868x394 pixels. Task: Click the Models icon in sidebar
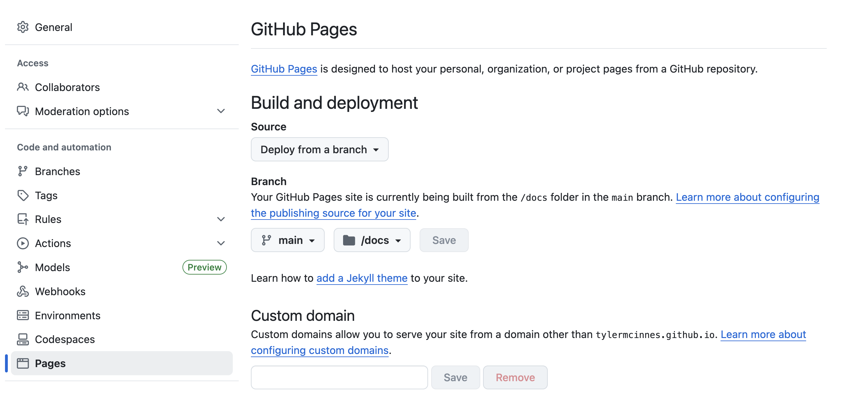(x=22, y=267)
